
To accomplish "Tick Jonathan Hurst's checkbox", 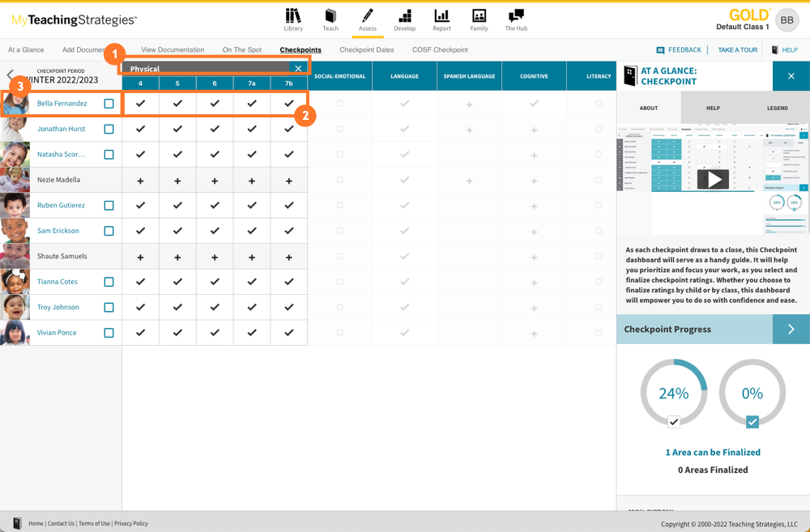I will tap(109, 129).
